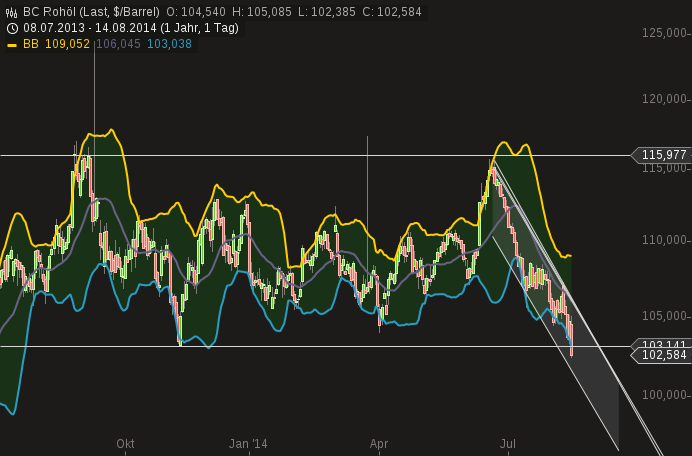692x456 pixels.
Task: Click the Okt time axis label
Action: [x=125, y=444]
